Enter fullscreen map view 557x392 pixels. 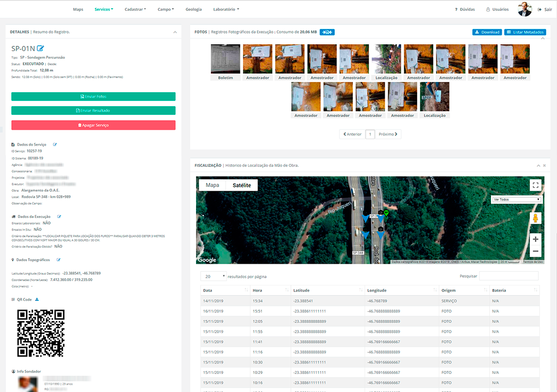coord(535,185)
